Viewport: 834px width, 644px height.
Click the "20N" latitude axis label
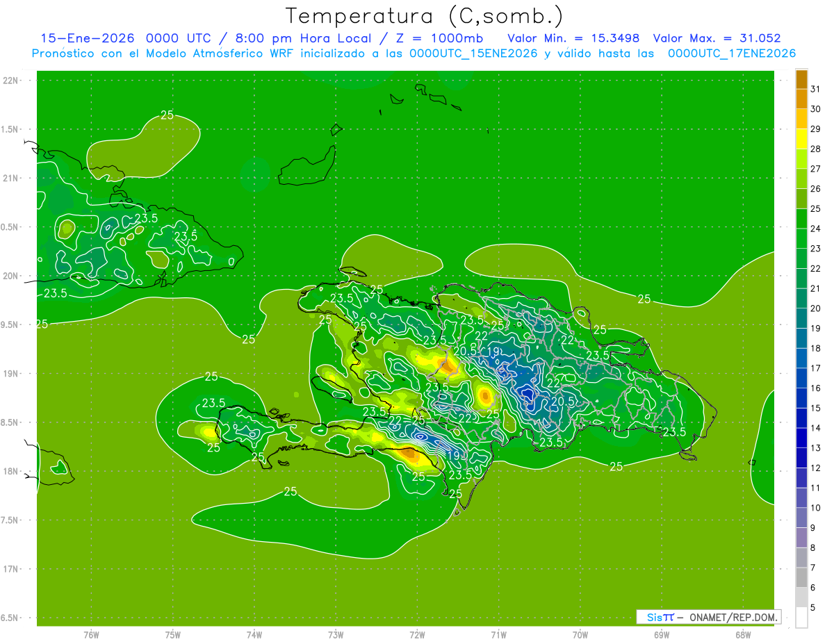[x=10, y=276]
